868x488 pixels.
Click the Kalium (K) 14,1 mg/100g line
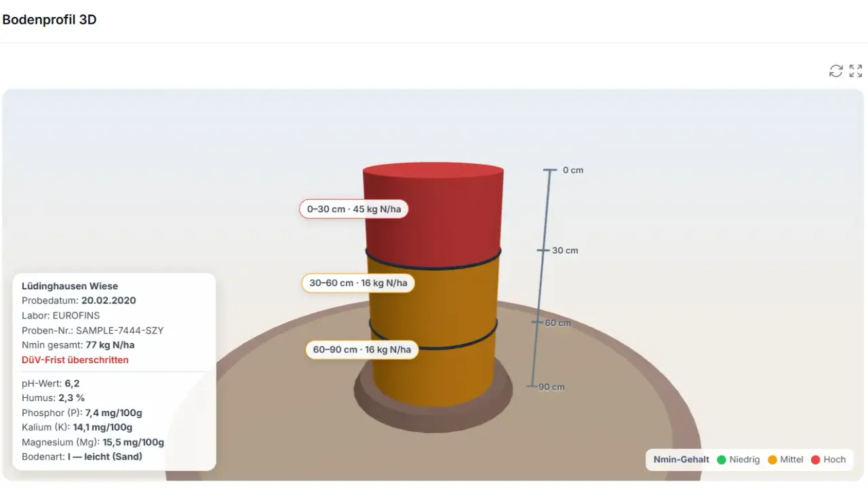click(77, 428)
